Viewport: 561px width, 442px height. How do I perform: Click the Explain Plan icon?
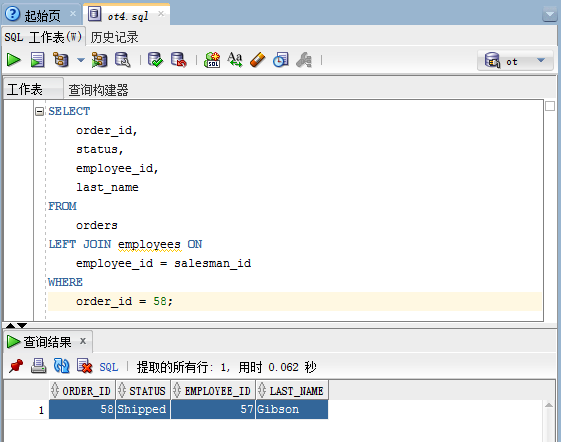[61, 60]
